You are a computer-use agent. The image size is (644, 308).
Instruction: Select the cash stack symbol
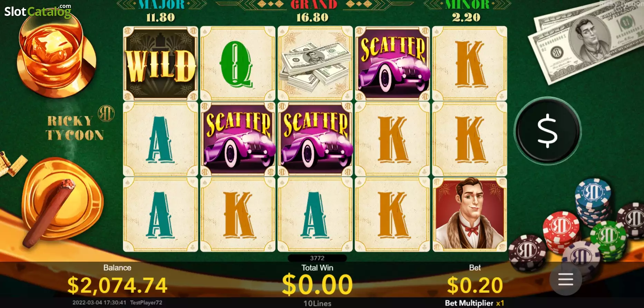(x=315, y=64)
